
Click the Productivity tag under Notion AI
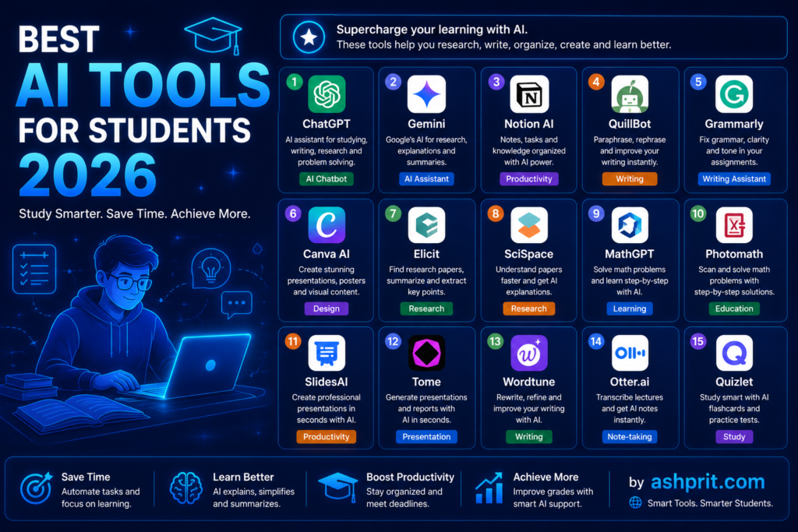[529, 179]
